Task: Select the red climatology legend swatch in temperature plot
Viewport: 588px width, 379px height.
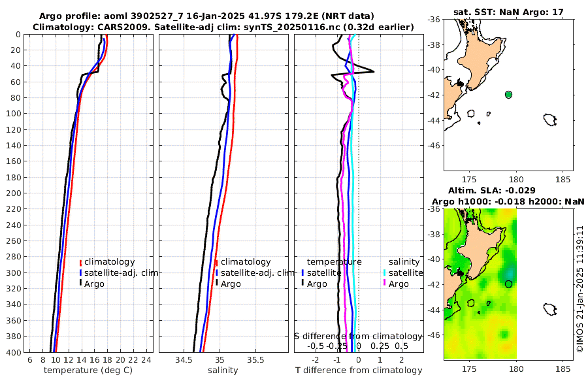Action: point(80,263)
